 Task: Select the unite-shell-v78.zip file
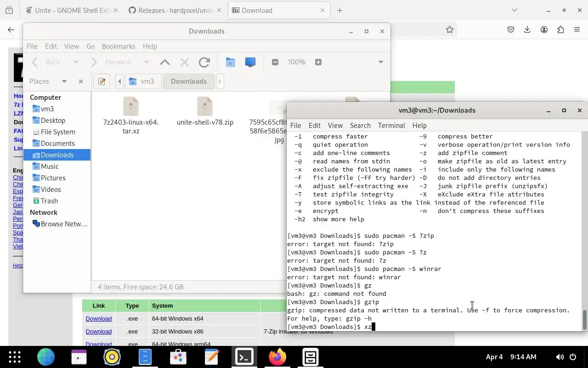[x=205, y=111]
